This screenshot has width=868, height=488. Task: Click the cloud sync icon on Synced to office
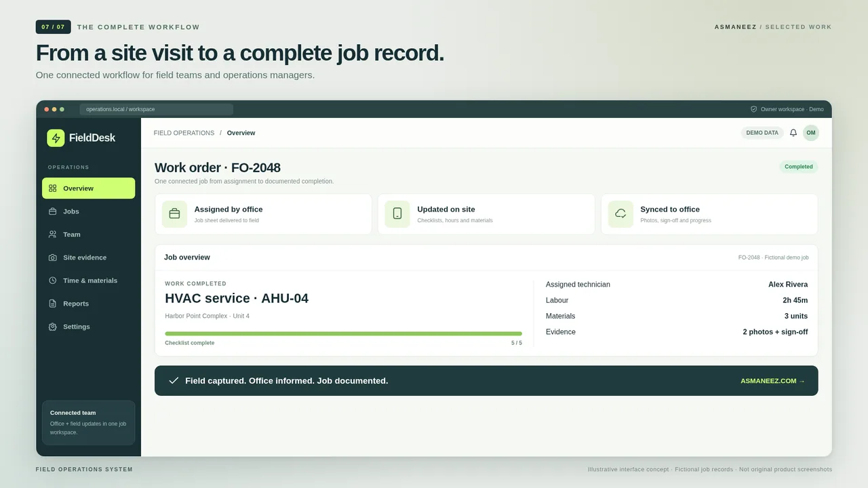620,213
